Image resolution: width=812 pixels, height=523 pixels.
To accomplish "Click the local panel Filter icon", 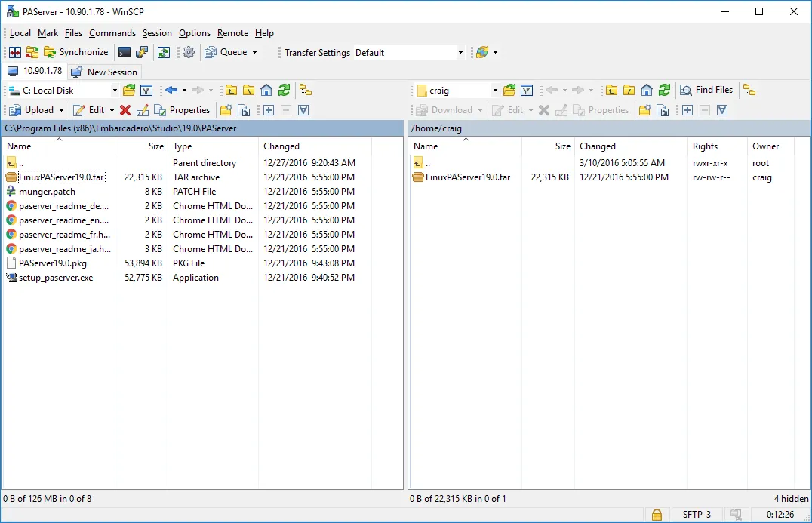I will 146,91.
